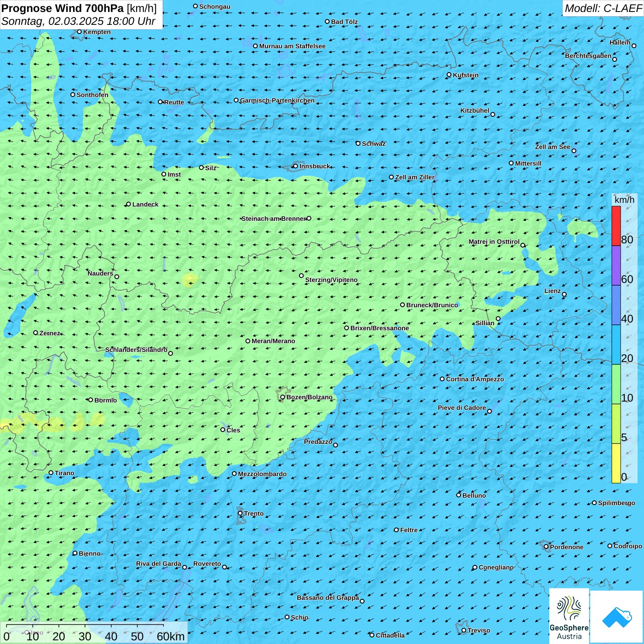This screenshot has height=644, width=644.
Task: Select the Landeck location marker
Action: tap(128, 204)
